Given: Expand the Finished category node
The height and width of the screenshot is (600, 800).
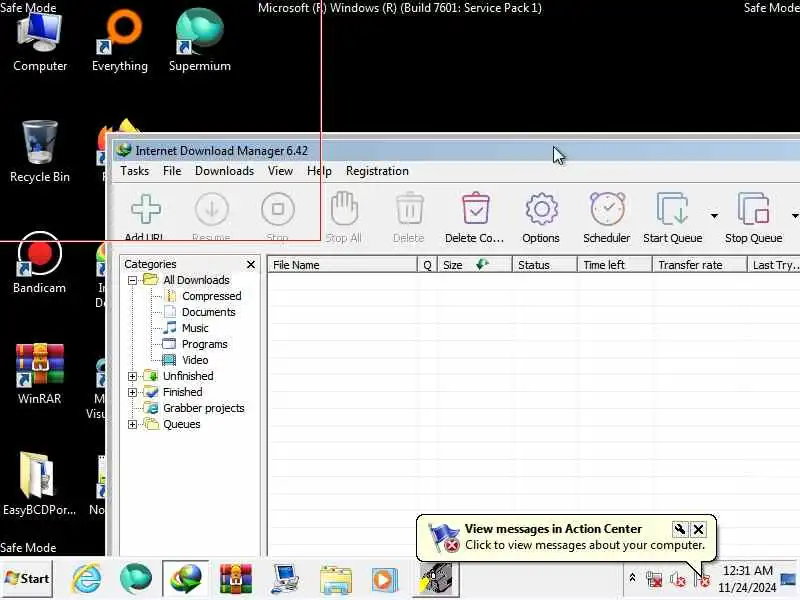Looking at the screenshot, I should [133, 392].
